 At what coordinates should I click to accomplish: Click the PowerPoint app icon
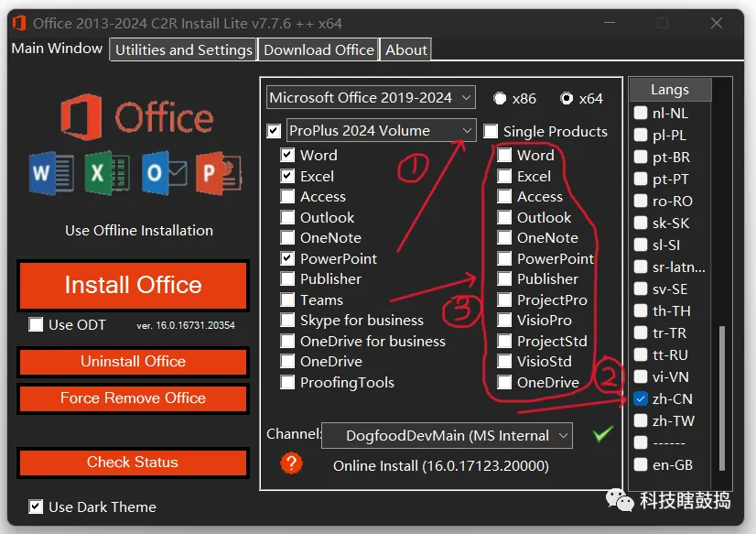coord(219,173)
